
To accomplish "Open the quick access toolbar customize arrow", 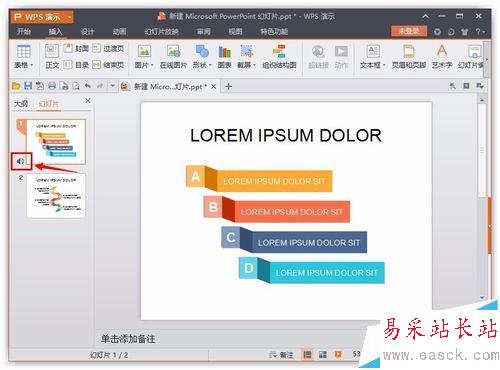I will 112,86.
